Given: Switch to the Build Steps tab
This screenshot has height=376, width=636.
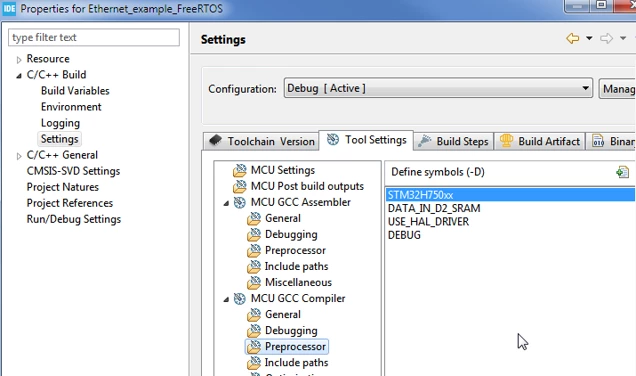Looking at the screenshot, I should tap(453, 141).
